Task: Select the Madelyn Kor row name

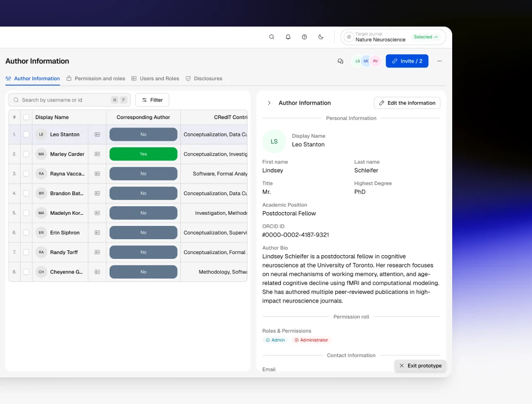Action: 66,213
